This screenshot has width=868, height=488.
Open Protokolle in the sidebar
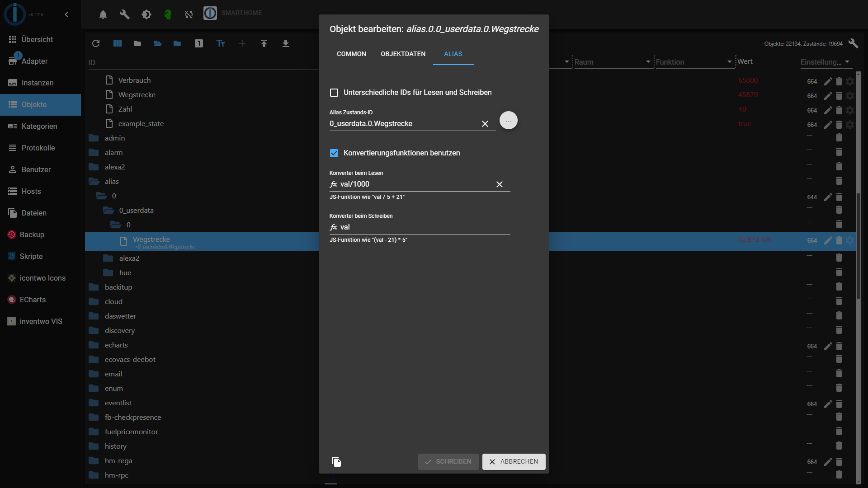pyautogui.click(x=40, y=148)
